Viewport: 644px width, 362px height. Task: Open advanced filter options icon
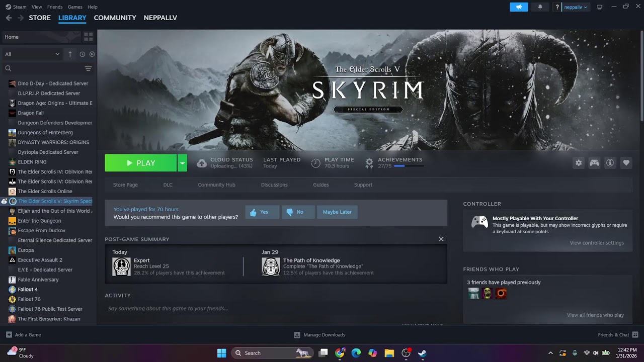pos(88,68)
